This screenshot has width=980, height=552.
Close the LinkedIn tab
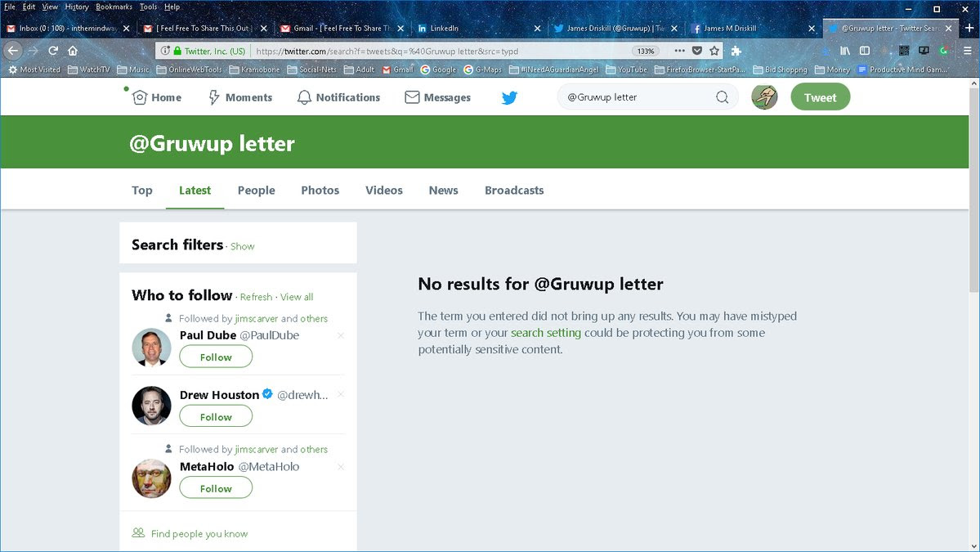tap(537, 28)
